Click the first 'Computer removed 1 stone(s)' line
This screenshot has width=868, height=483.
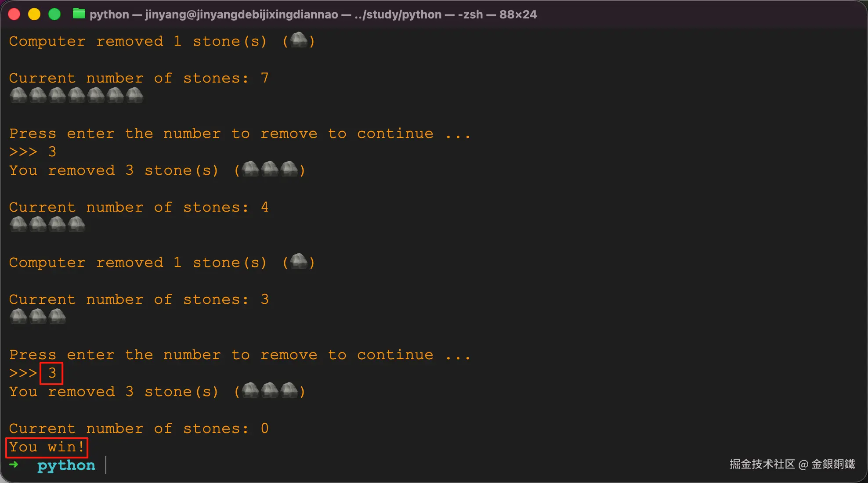(162, 41)
